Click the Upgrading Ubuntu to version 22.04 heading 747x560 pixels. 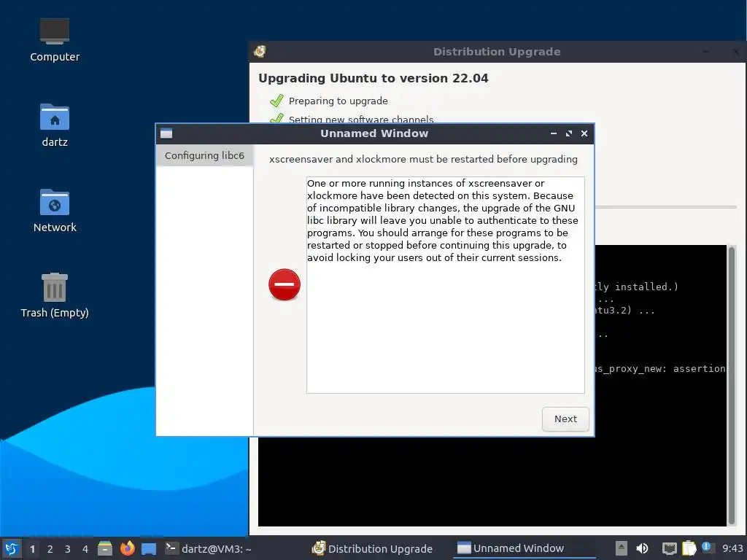[x=373, y=78]
